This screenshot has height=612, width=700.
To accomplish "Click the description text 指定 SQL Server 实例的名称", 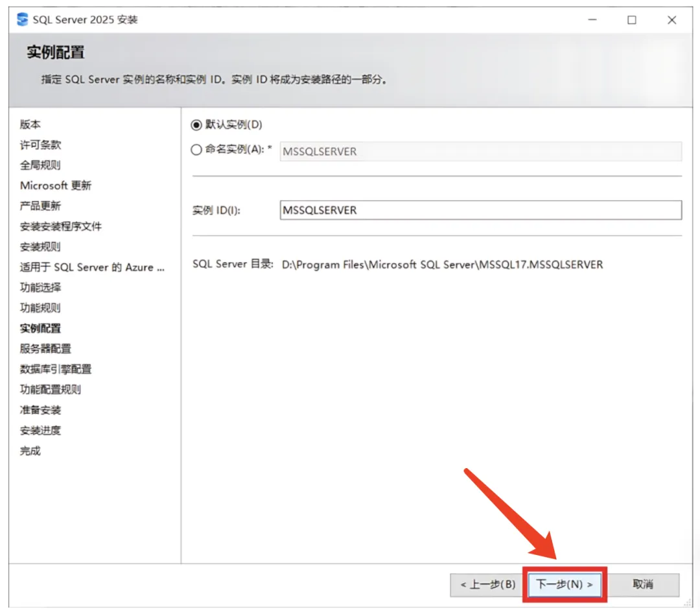I will click(215, 80).
